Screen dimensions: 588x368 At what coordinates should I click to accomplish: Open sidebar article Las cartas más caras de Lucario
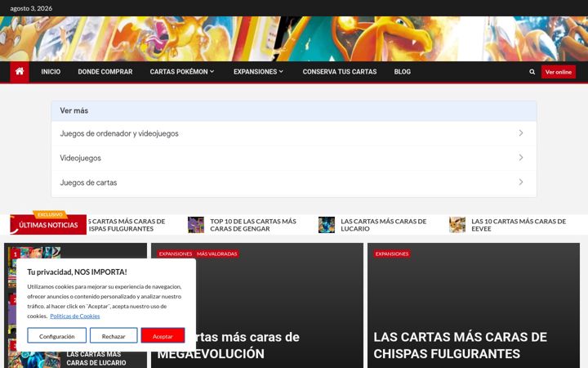point(96,359)
